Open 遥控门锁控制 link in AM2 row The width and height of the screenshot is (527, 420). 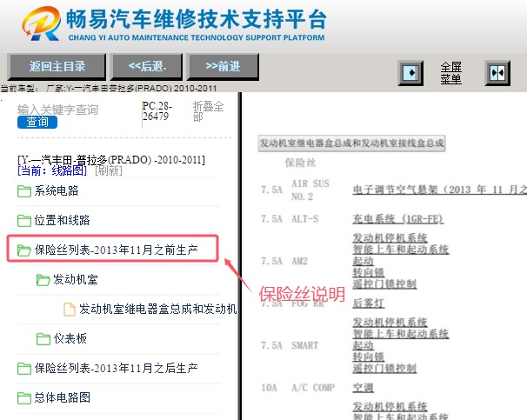(384, 284)
